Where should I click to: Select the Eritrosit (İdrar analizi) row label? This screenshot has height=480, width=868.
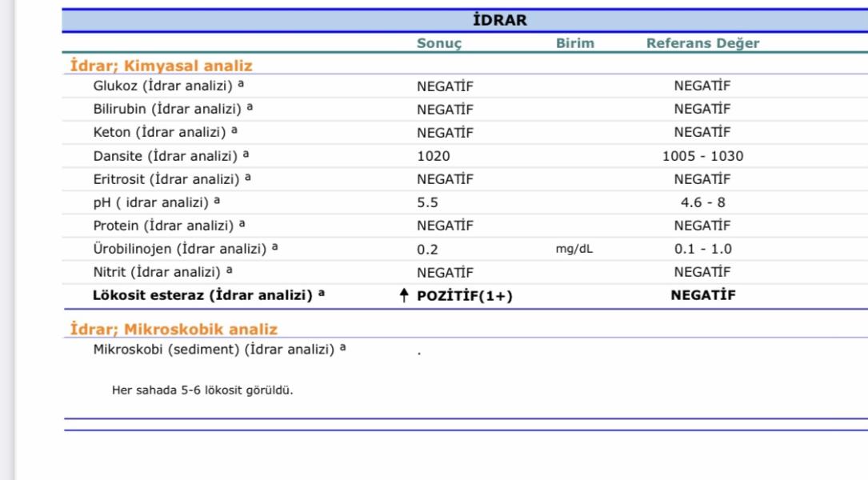[172, 179]
